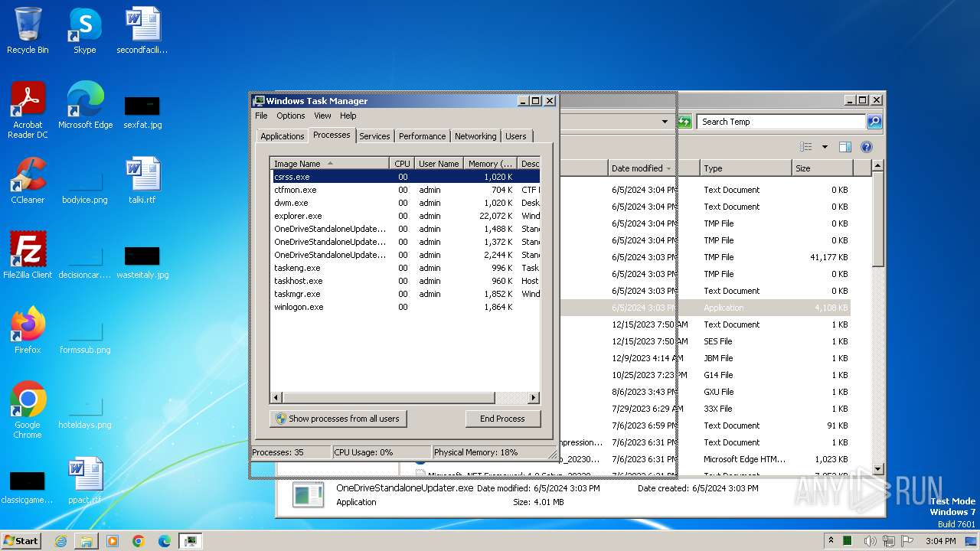Click End Process button
The height and width of the screenshot is (551, 980).
(x=502, y=419)
